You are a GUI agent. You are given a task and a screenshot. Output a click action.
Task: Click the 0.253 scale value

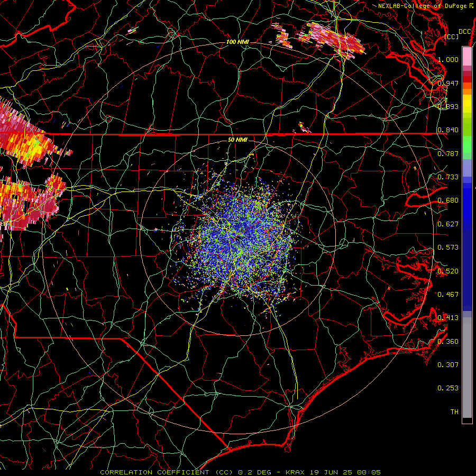(448, 388)
